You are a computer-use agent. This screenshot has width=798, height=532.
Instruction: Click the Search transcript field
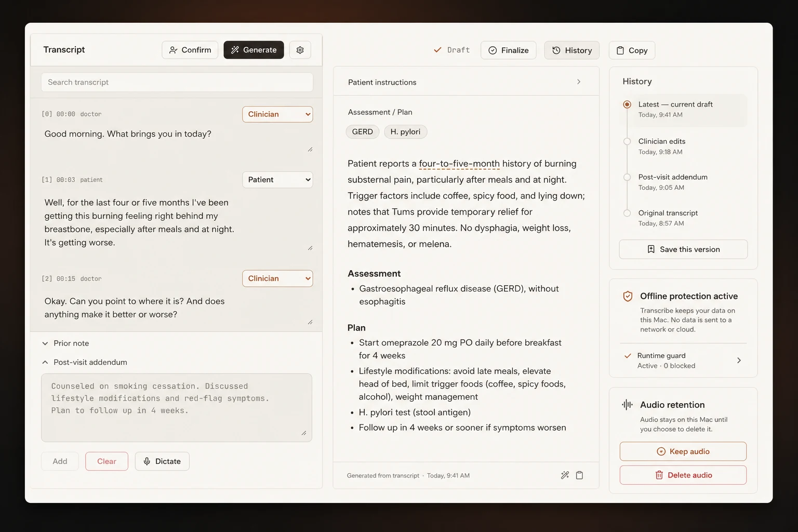pyautogui.click(x=177, y=82)
